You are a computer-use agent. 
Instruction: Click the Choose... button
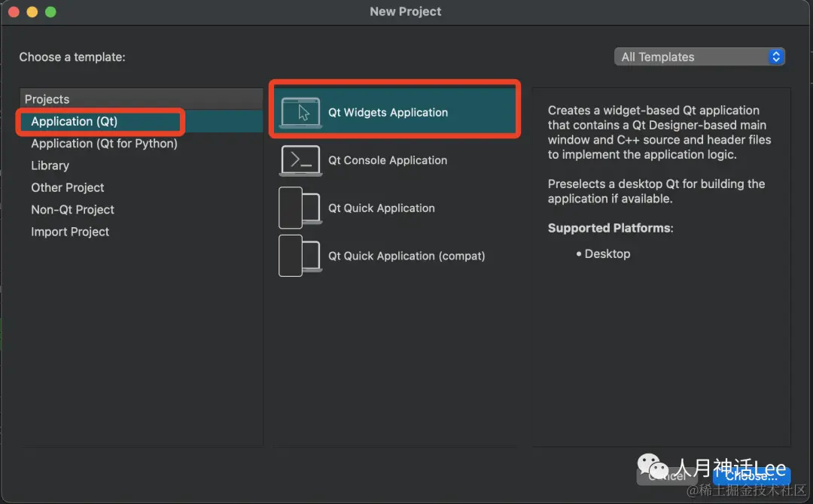751,475
